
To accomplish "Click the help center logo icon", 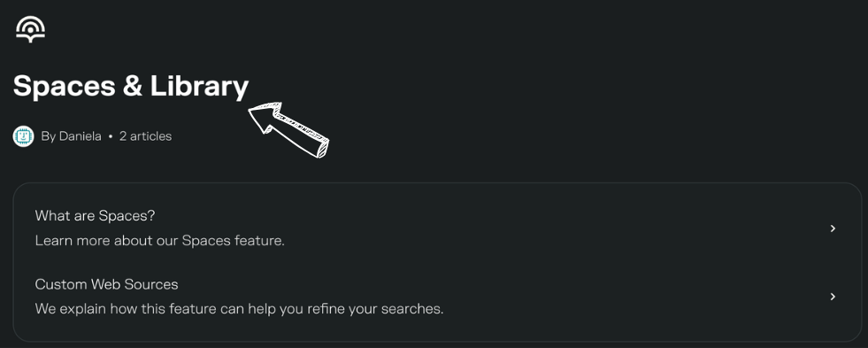I will [30, 29].
